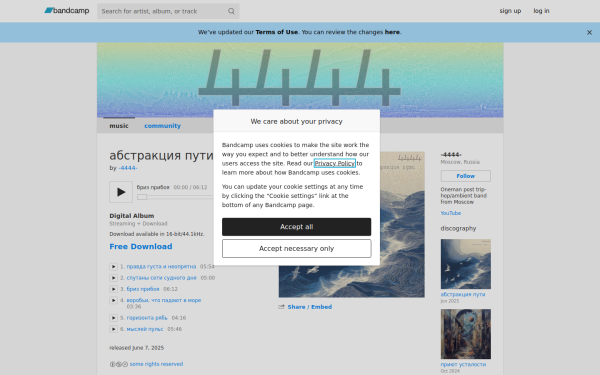The height and width of the screenshot is (375, 600).
Task: Open приют усталости discography thumbnail
Action: pyautogui.click(x=466, y=334)
